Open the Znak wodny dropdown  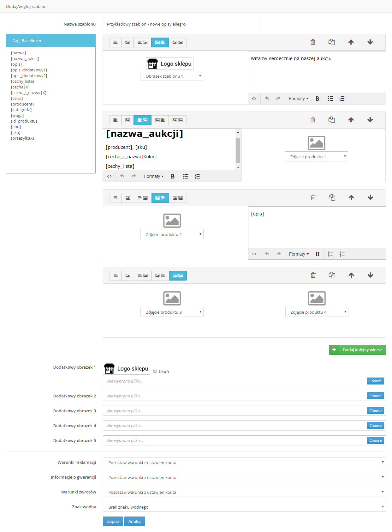[244, 507]
